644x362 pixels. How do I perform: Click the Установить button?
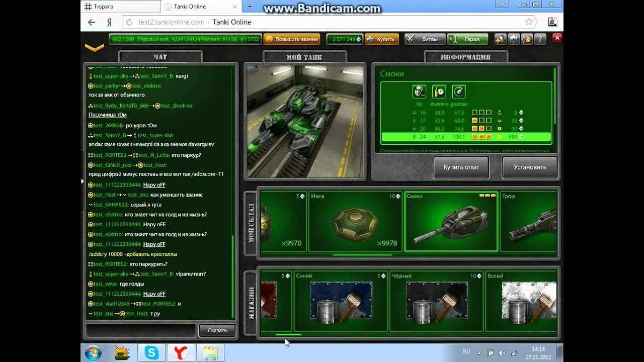tap(530, 167)
